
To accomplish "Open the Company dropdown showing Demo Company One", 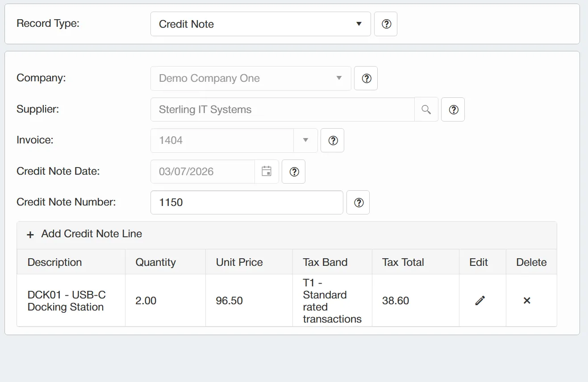I will tap(251, 78).
